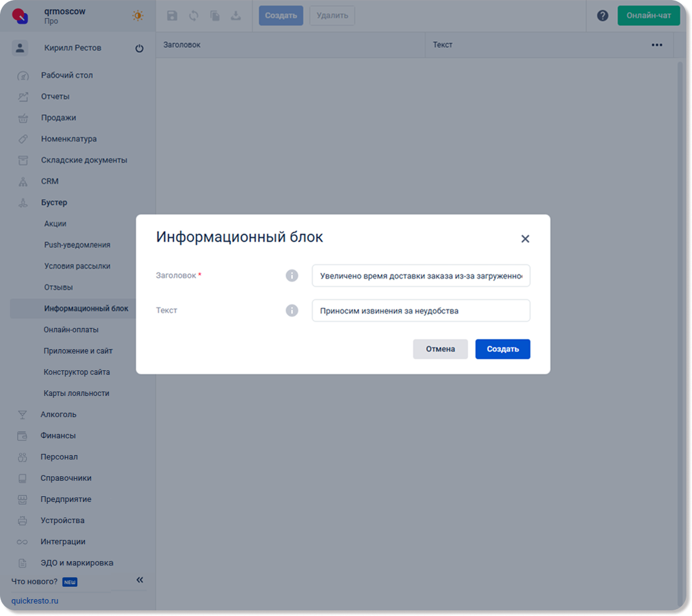Select Карты лояльности in sidebar
This screenshot has width=692, height=616.
[x=76, y=393]
